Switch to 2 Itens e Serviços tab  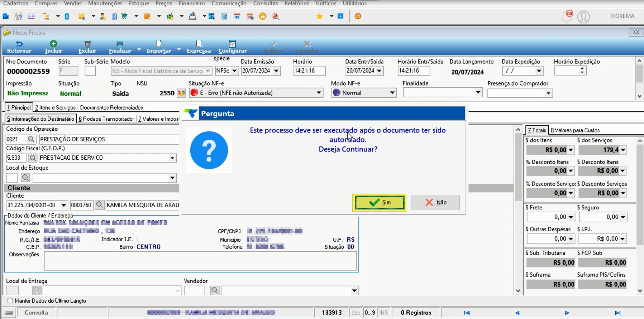(55, 107)
